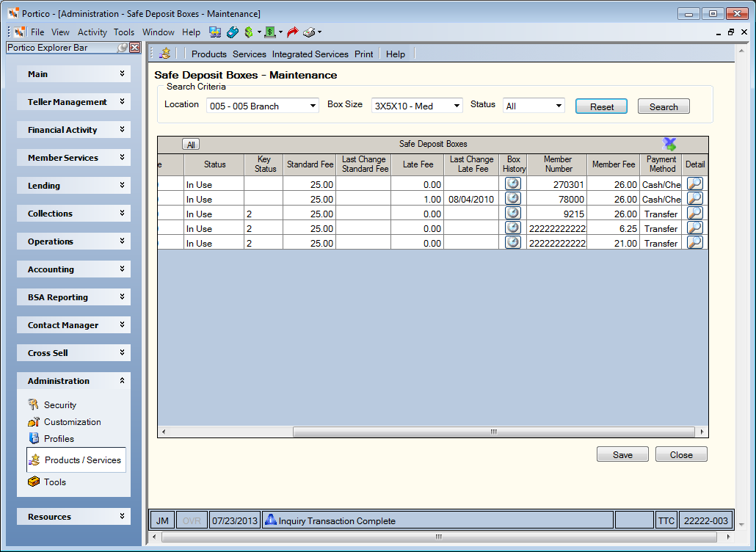Click the Close button below the grid

(x=681, y=454)
